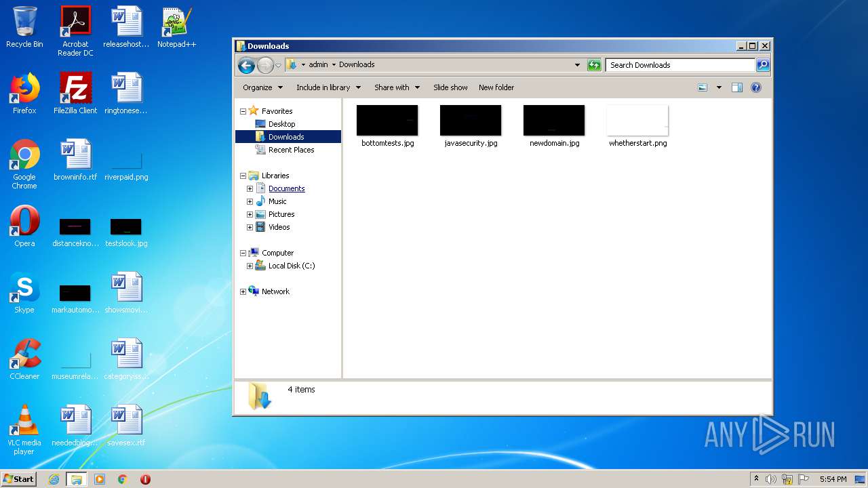Open Internet Explorer in the taskbar
The width and height of the screenshot is (868, 488).
[54, 479]
